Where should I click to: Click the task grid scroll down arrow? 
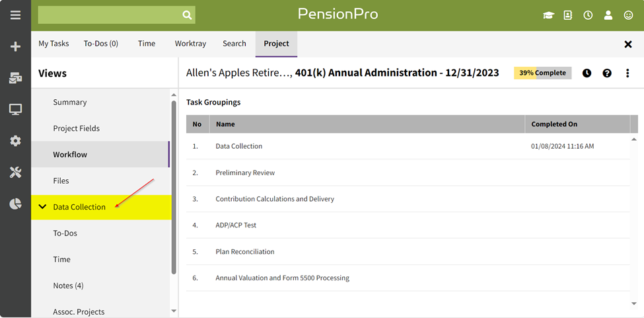click(633, 303)
